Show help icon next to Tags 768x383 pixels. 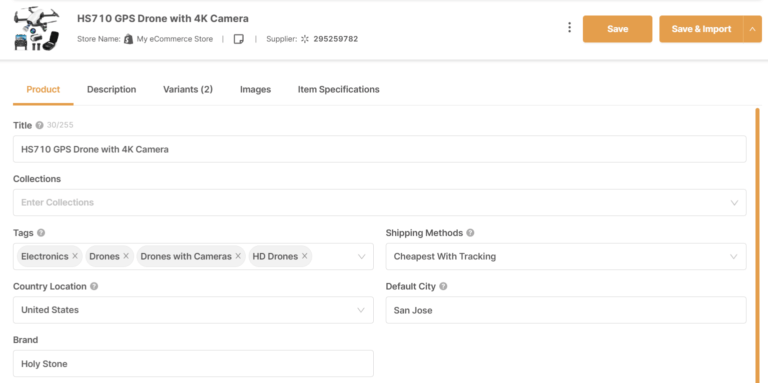pos(41,233)
